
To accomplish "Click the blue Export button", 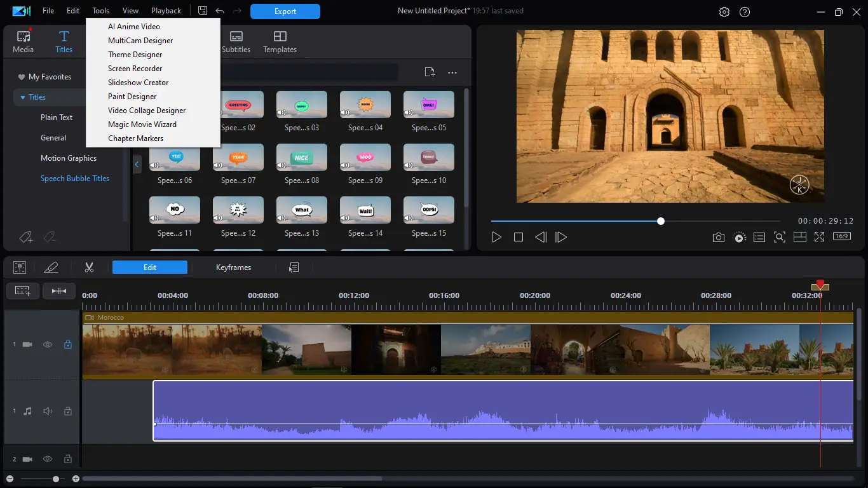I will click(285, 11).
